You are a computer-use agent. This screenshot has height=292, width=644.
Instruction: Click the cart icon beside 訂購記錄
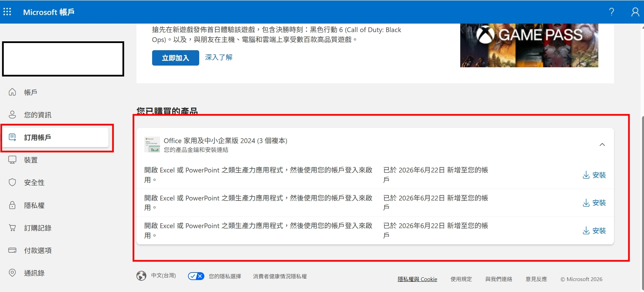coord(12,227)
